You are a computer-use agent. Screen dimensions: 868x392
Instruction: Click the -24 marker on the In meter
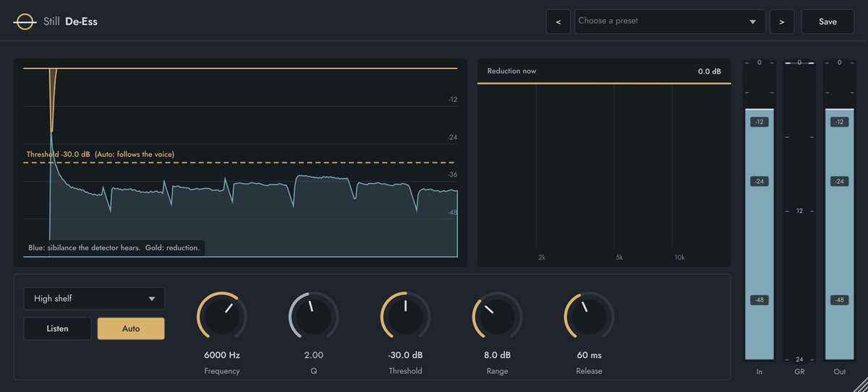(759, 182)
